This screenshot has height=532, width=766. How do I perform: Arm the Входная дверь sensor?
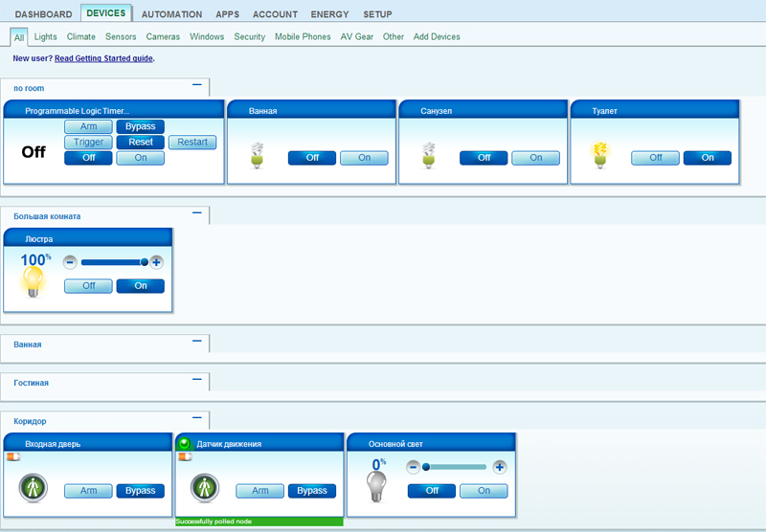pos(88,491)
